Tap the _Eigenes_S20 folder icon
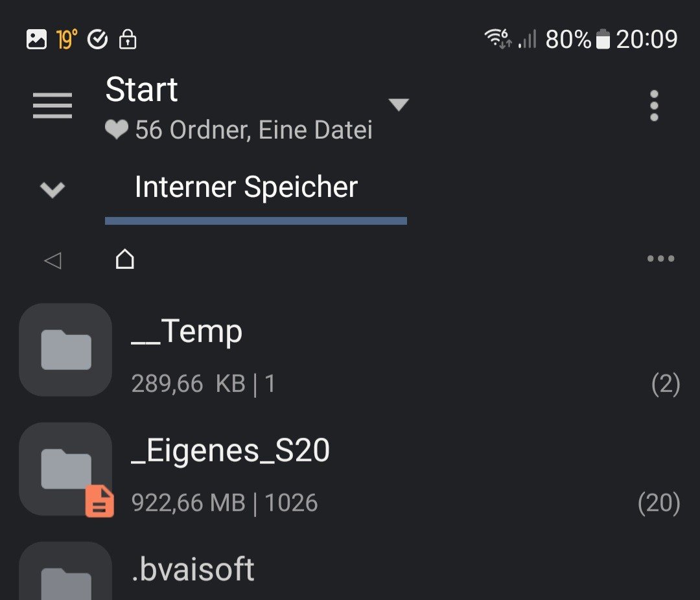 tap(65, 468)
